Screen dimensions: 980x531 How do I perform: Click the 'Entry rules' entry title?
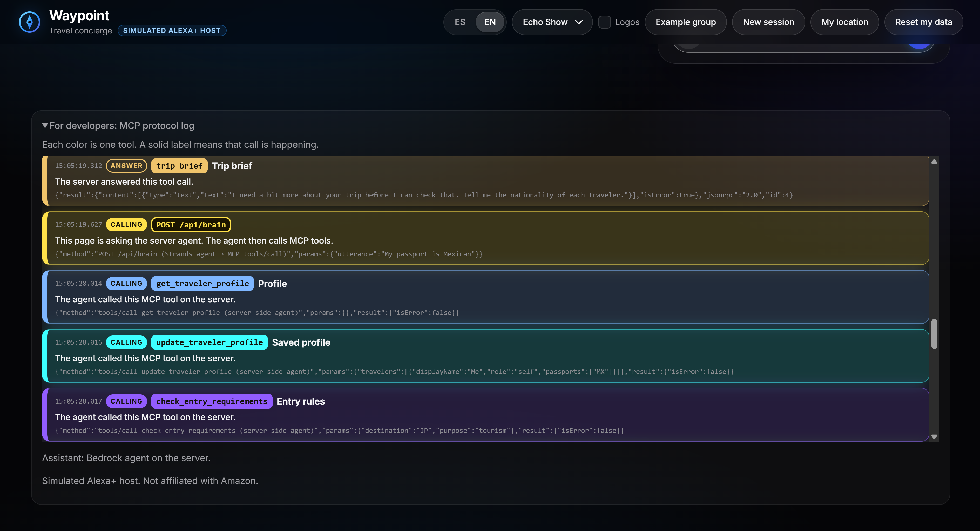pos(301,401)
